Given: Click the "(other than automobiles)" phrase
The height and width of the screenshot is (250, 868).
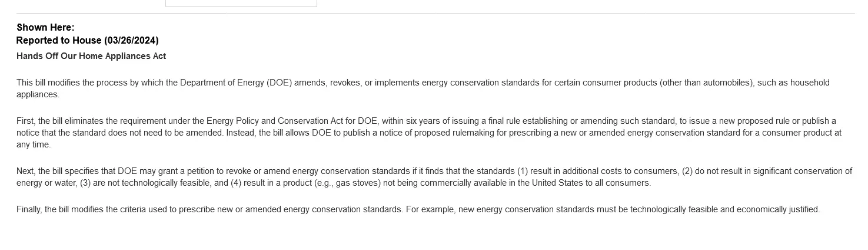Looking at the screenshot, I should pyautogui.click(x=706, y=83).
